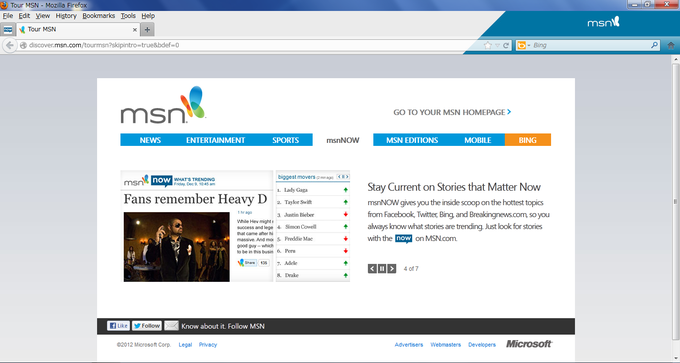The height and width of the screenshot is (363, 680).
Task: Select the MSN EDITIONS navigation tab
Action: (412, 140)
